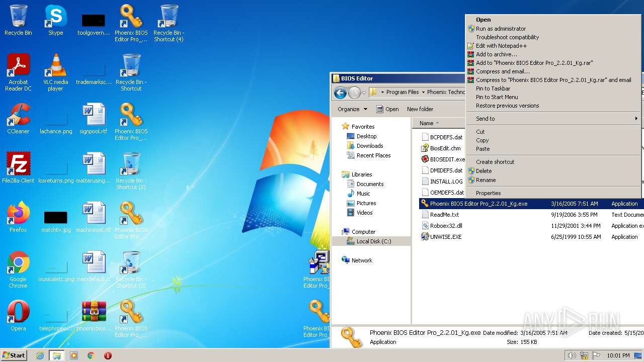Launch FileZilla Client shortcut
644x362 pixels.
click(x=18, y=168)
